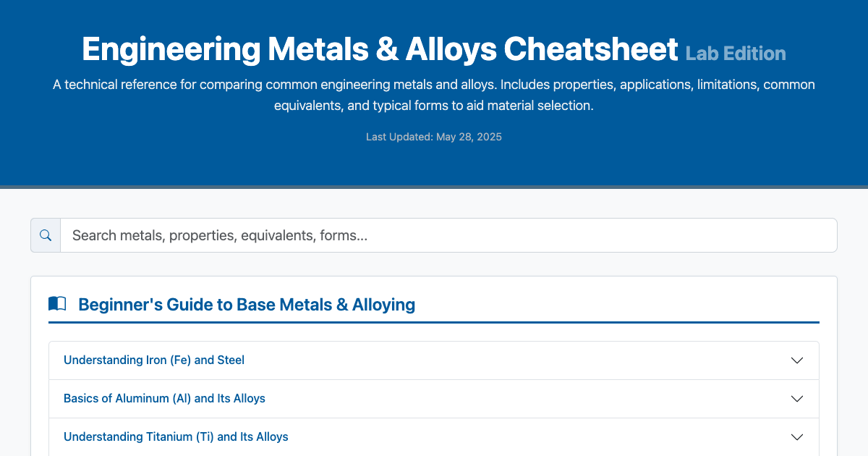Click Beginner's Guide to Base Metals heading
Image resolution: width=868 pixels, height=456 pixels.
[247, 305]
